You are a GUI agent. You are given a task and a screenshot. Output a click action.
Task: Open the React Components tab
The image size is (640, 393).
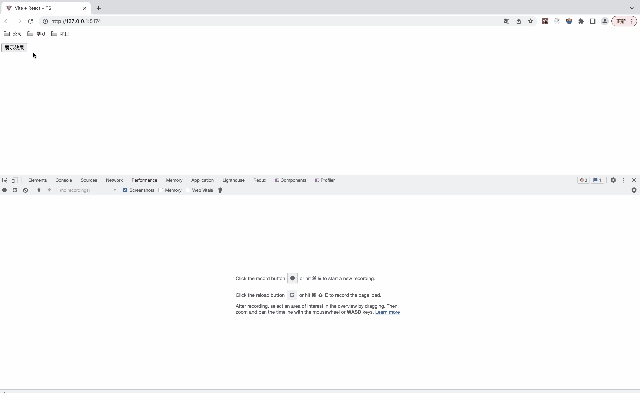pyautogui.click(x=290, y=180)
